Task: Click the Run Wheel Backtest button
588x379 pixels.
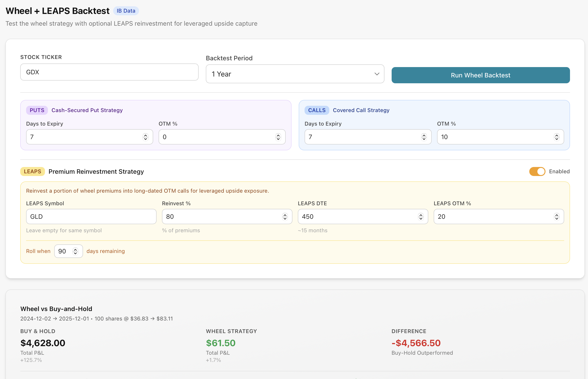Action: tap(480, 75)
